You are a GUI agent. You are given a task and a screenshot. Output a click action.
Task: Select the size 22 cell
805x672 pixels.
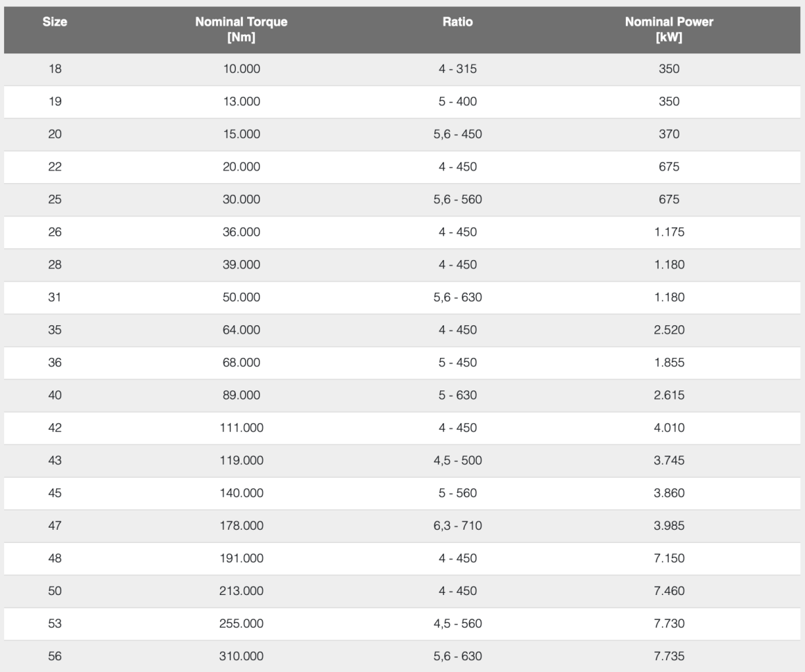(x=55, y=167)
